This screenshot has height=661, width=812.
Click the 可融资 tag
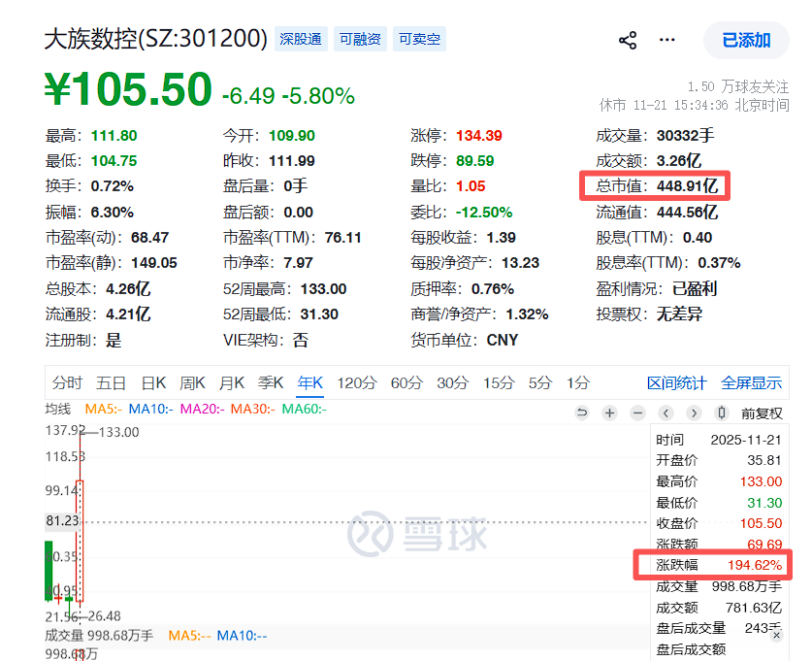[x=361, y=39]
